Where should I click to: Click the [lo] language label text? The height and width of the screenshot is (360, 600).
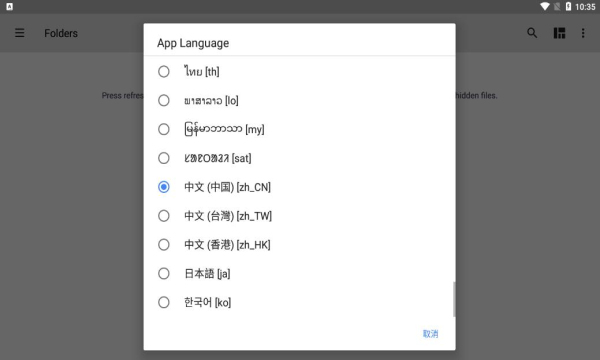[x=211, y=101]
